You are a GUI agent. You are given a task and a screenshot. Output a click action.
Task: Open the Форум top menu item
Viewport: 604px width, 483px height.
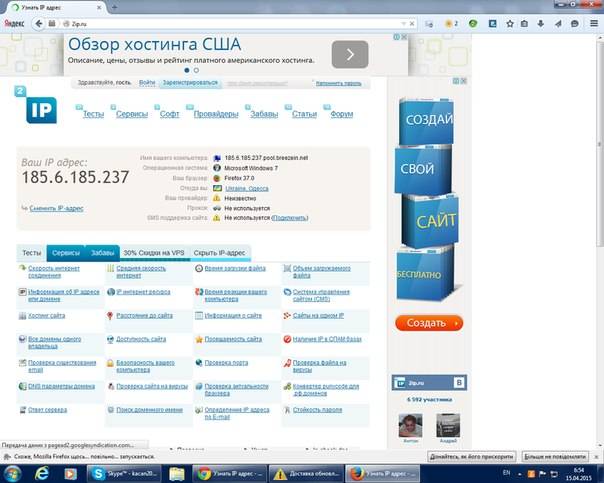(341, 114)
